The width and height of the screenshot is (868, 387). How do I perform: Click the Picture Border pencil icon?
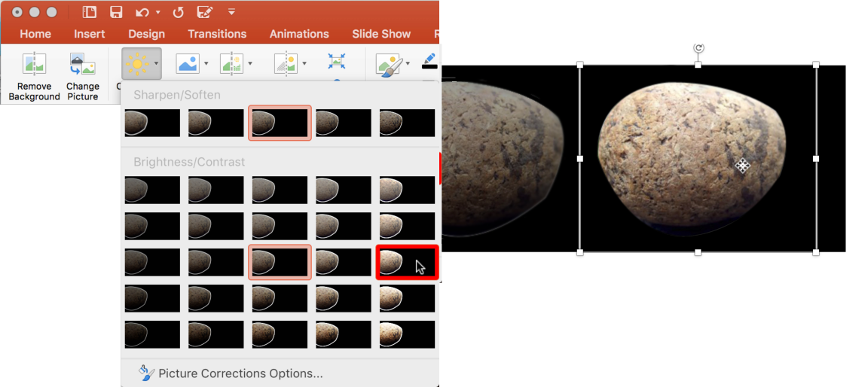pyautogui.click(x=429, y=61)
